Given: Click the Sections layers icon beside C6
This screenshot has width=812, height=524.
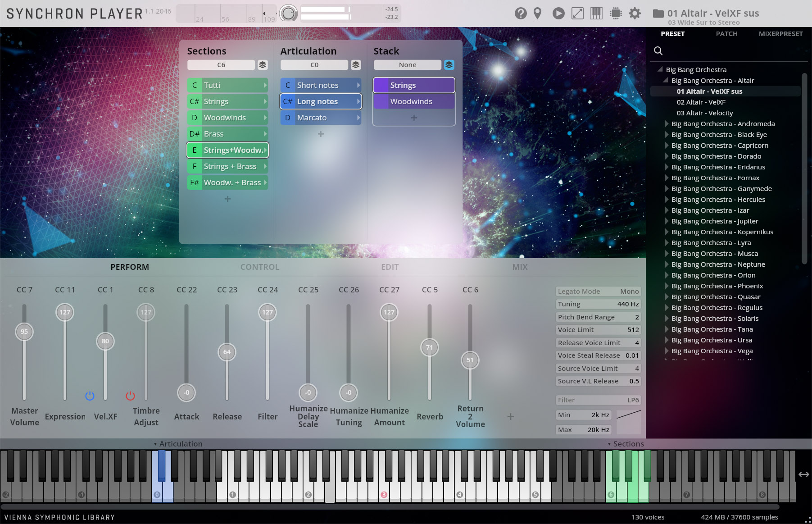Looking at the screenshot, I should (x=263, y=65).
